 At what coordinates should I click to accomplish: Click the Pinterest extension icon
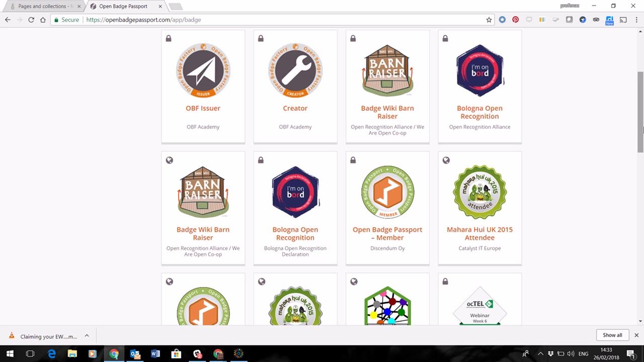click(x=515, y=20)
